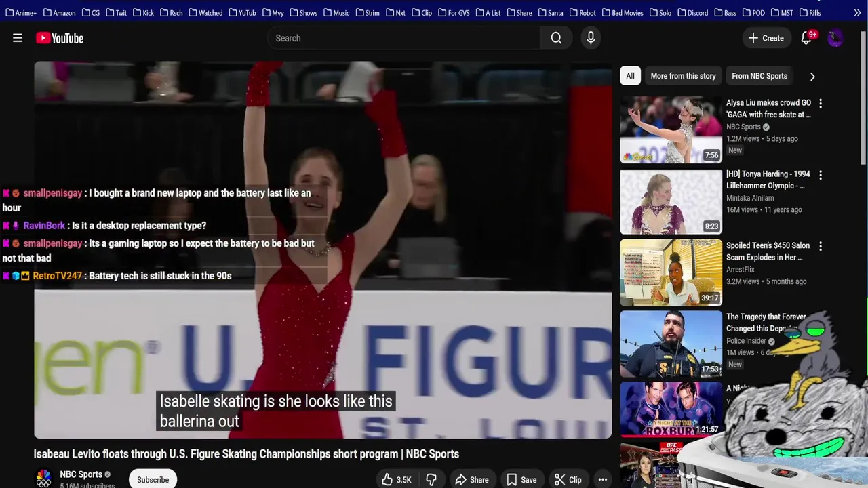Open the Amazon bookmark folder
Screen dimensions: 868x488
[59, 12]
